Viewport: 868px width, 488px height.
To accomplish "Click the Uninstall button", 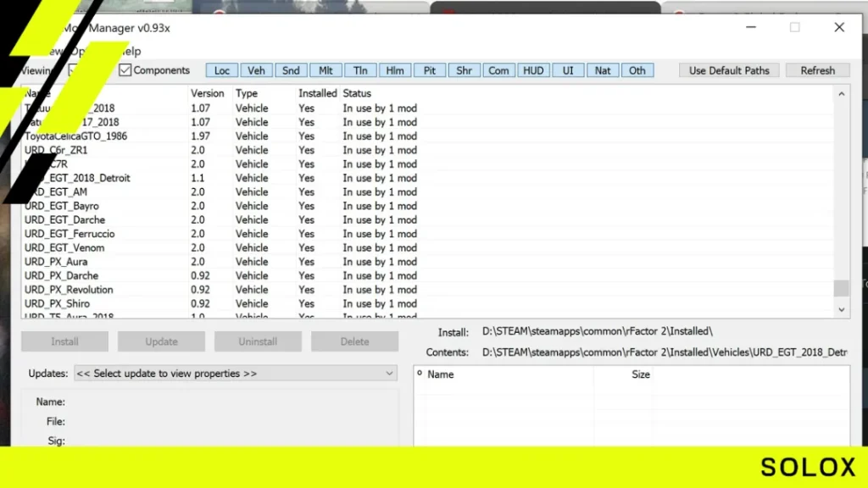I will click(258, 341).
